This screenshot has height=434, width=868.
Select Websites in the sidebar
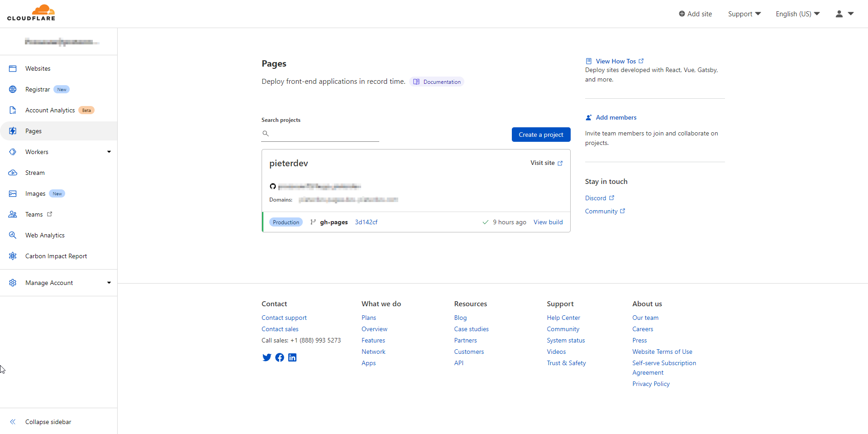(x=38, y=68)
